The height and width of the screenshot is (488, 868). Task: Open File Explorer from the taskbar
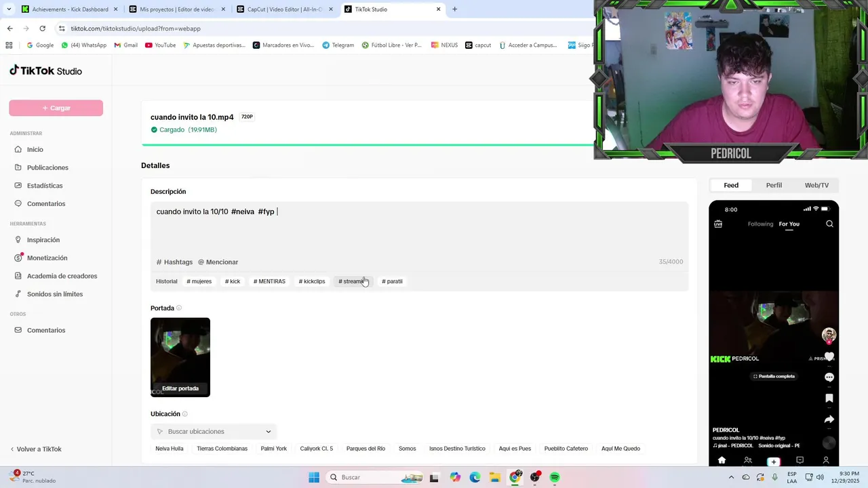[495, 477]
